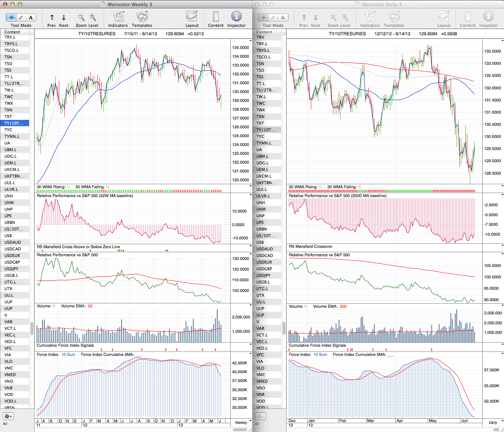
Task: Click the Content column header in weekly list
Action: [x=13, y=32]
